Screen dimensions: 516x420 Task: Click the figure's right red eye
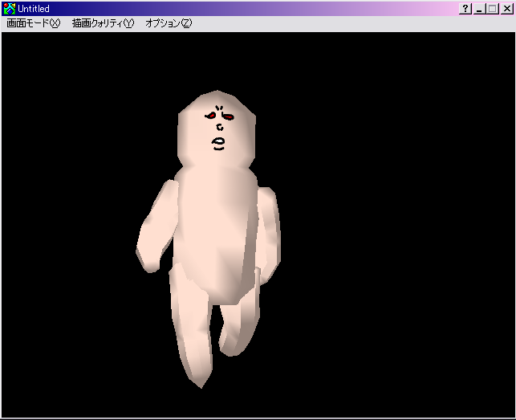pos(227,118)
